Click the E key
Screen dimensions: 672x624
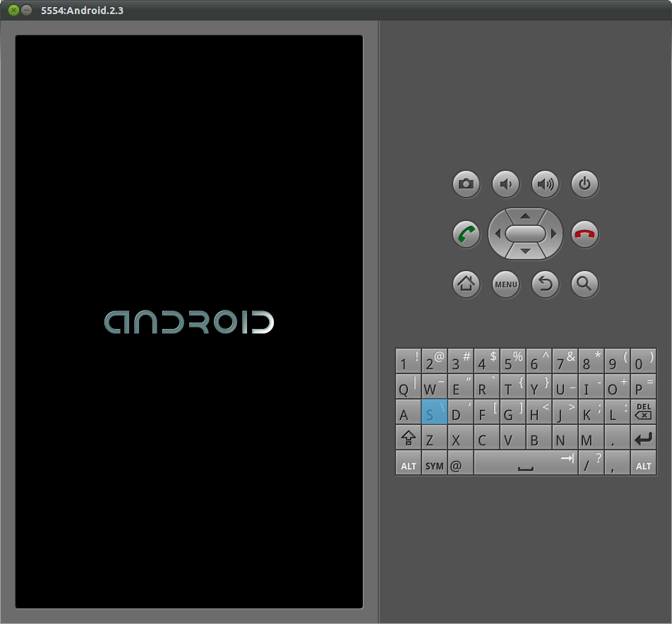(460, 387)
